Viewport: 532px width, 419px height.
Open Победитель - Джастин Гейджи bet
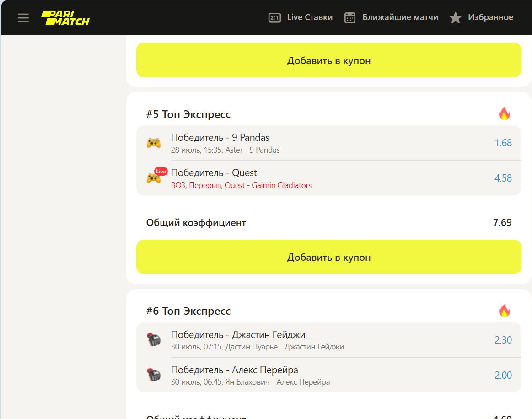pyautogui.click(x=238, y=334)
